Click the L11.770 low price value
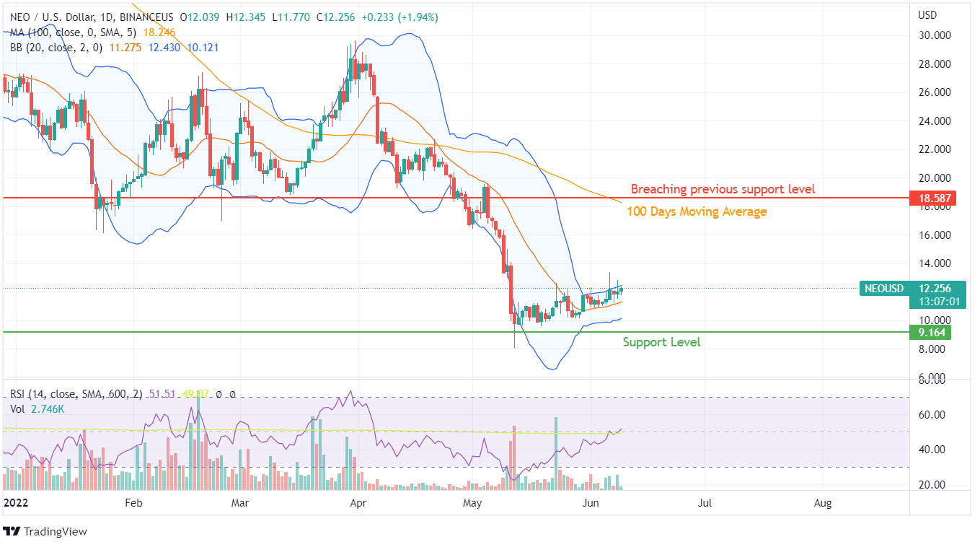The width and height of the screenshot is (980, 547). coord(292,17)
